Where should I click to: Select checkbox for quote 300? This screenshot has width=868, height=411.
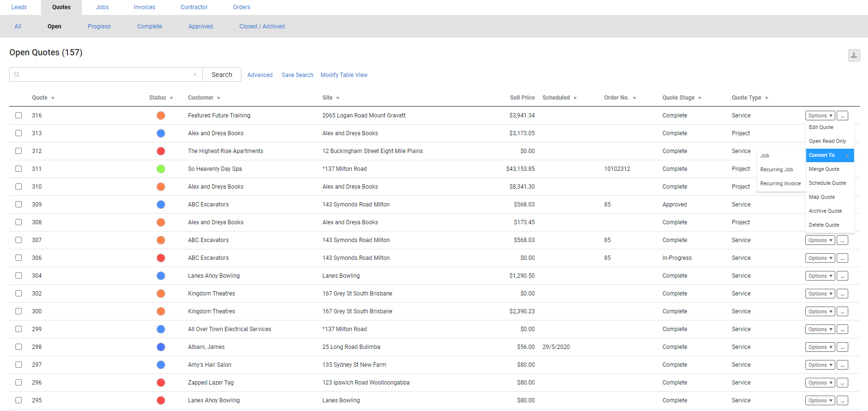18,311
